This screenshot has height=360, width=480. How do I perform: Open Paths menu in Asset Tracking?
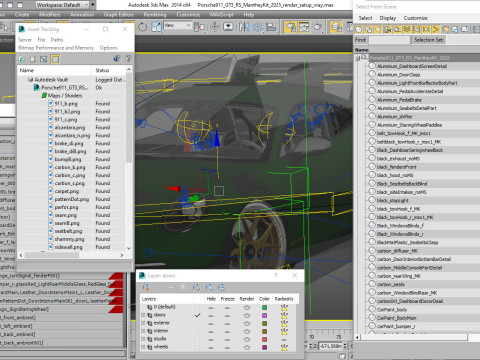coord(57,40)
